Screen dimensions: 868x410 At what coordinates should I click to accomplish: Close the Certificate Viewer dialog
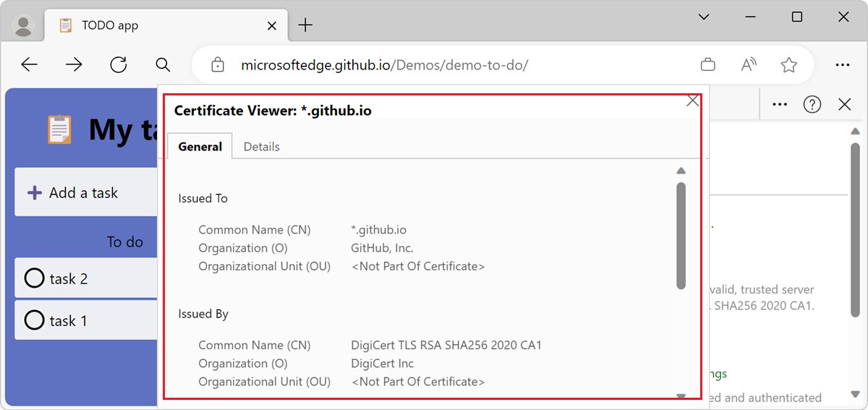pos(692,101)
